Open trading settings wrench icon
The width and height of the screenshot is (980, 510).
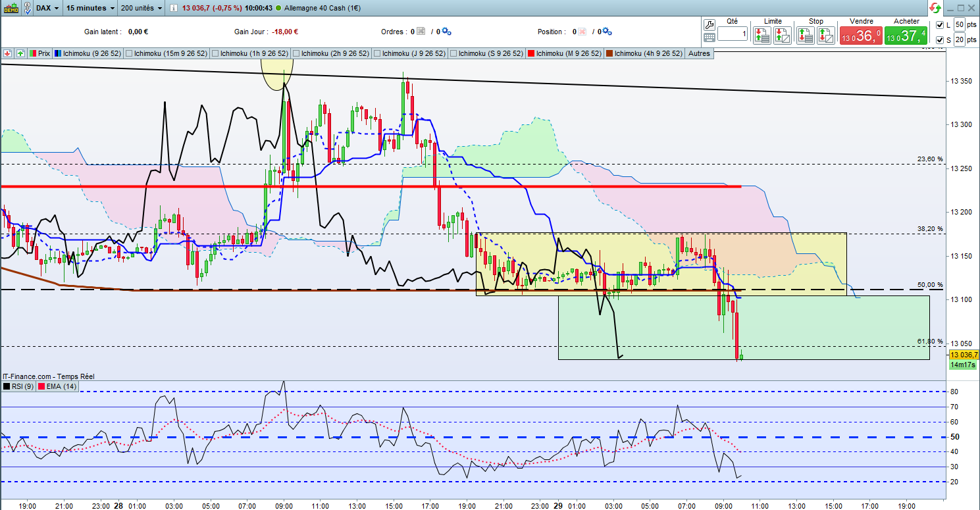point(709,25)
